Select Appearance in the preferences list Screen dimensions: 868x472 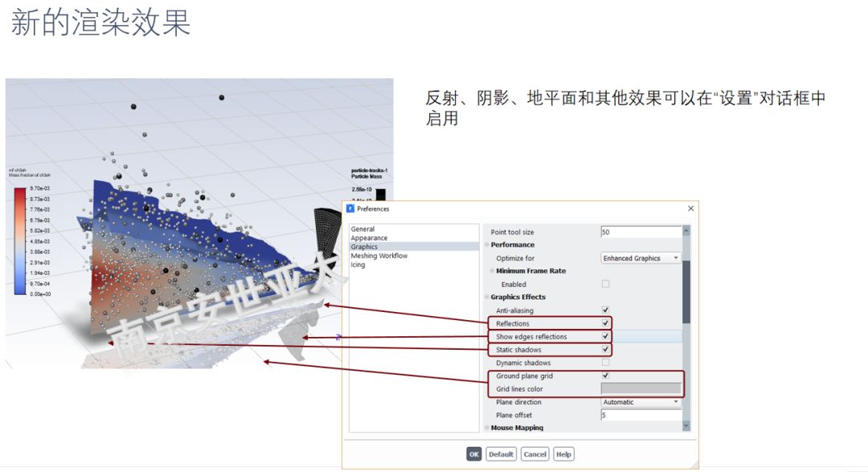(369, 238)
